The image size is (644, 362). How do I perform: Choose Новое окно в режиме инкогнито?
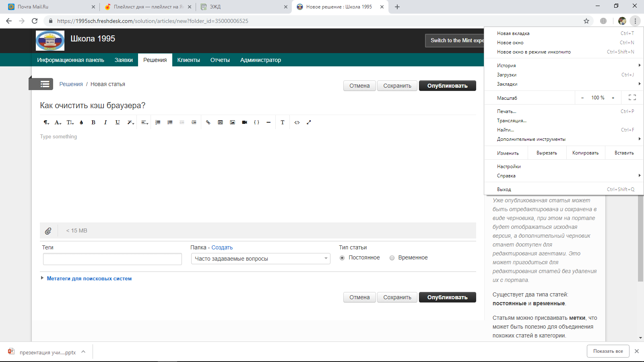[564, 52]
